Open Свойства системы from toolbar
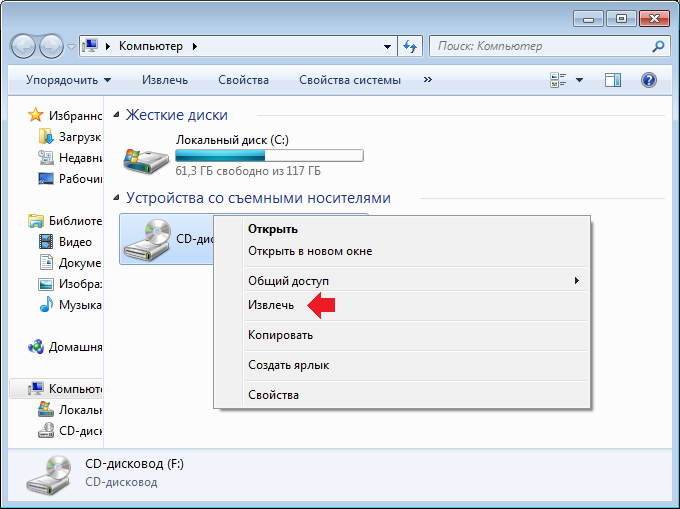The width and height of the screenshot is (680, 509). click(x=350, y=80)
